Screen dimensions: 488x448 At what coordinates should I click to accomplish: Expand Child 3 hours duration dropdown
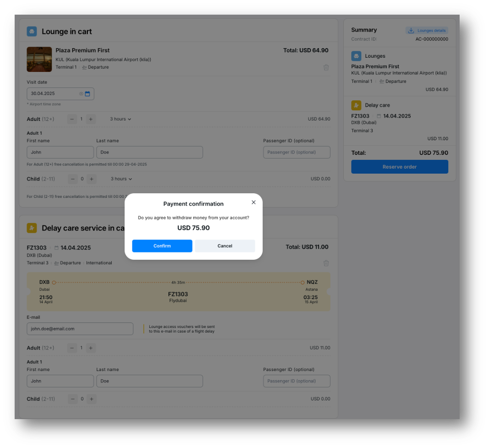coord(121,179)
